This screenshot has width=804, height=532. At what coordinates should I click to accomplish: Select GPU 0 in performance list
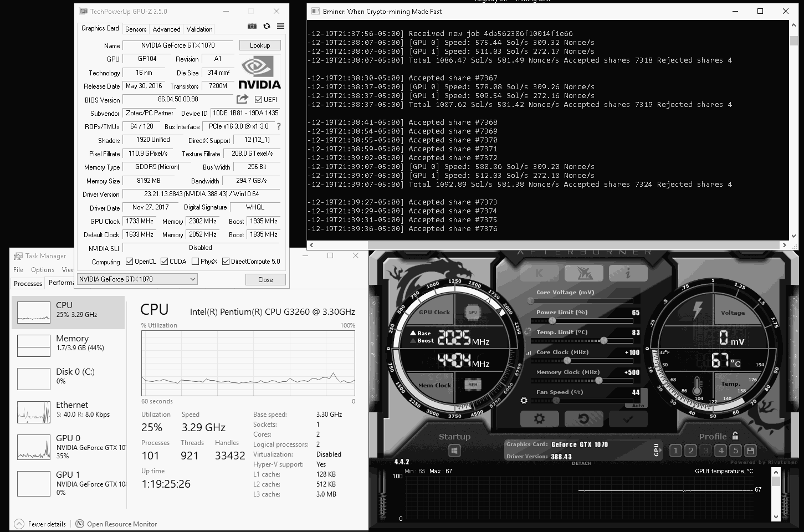(x=68, y=447)
